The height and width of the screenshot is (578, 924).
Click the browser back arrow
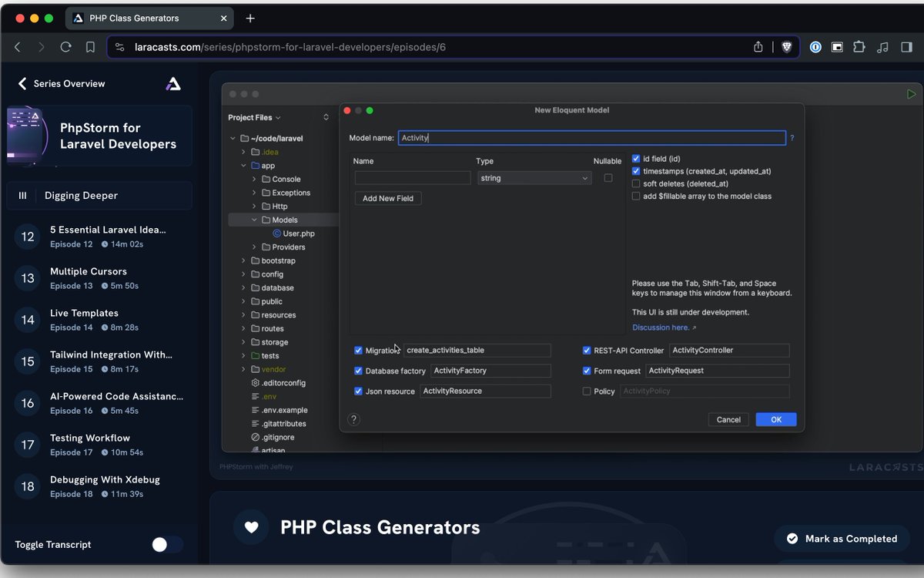tap(18, 47)
